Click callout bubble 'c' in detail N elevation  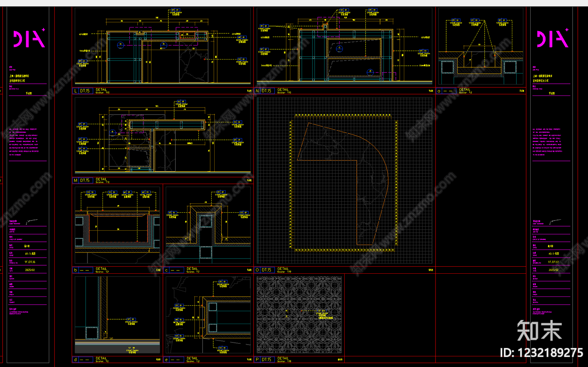[340, 48]
